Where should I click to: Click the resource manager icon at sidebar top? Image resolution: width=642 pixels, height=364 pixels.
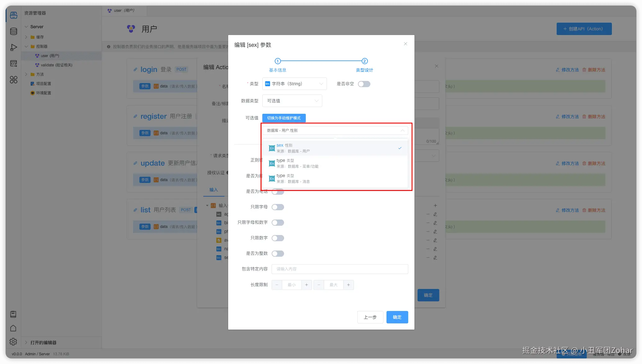point(13,15)
